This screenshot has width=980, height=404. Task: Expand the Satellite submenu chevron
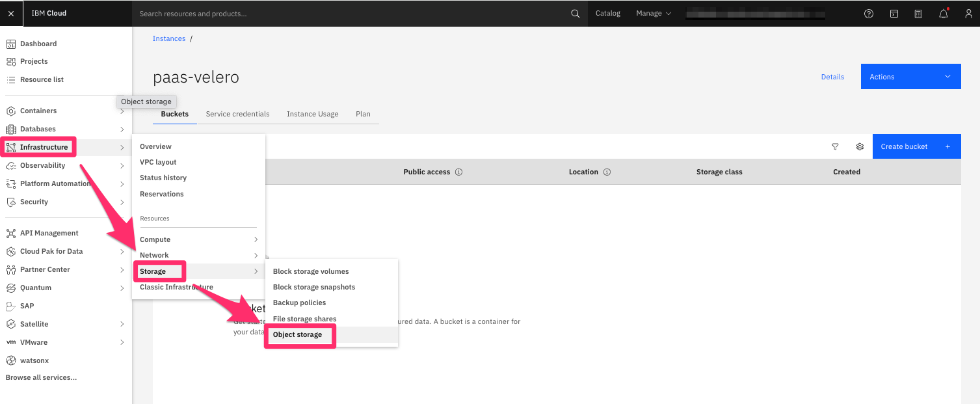122,324
